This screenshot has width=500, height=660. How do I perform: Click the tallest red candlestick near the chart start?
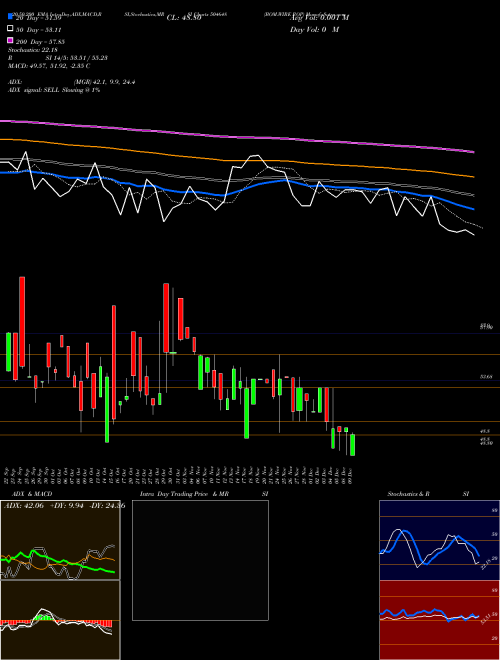(x=22, y=322)
